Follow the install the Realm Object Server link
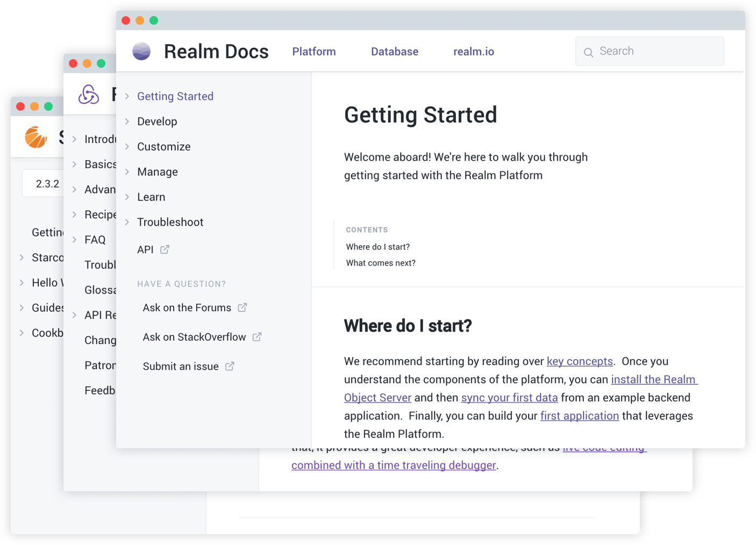Viewport: 756px width, 545px height. click(x=654, y=379)
